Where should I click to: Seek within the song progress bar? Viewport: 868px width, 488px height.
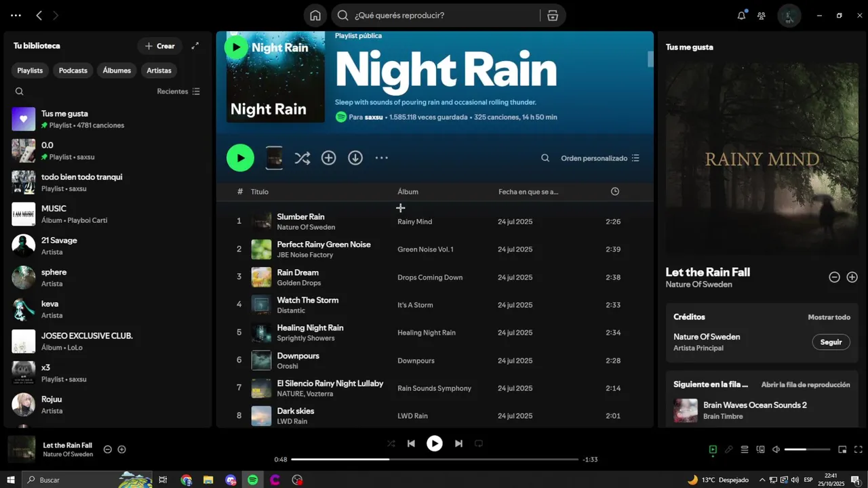point(434,459)
